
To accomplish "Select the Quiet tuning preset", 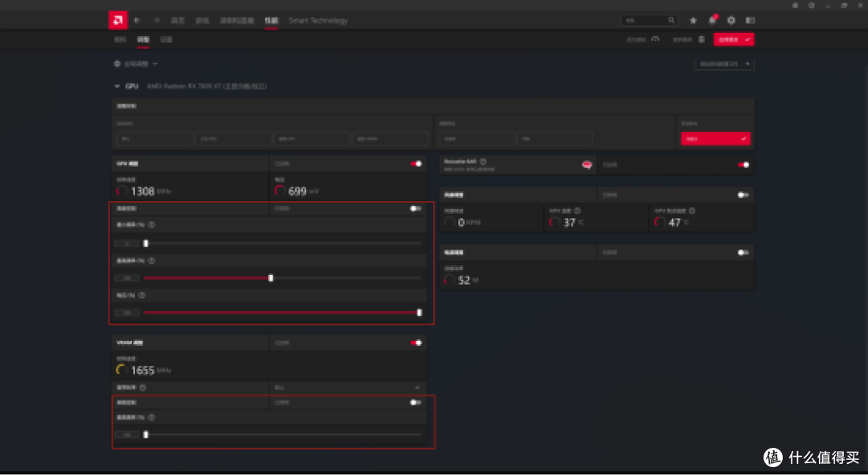I will pos(477,138).
